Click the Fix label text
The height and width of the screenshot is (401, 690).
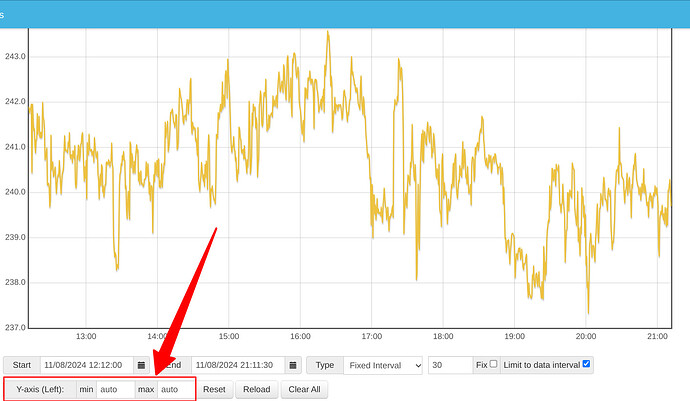click(x=481, y=365)
